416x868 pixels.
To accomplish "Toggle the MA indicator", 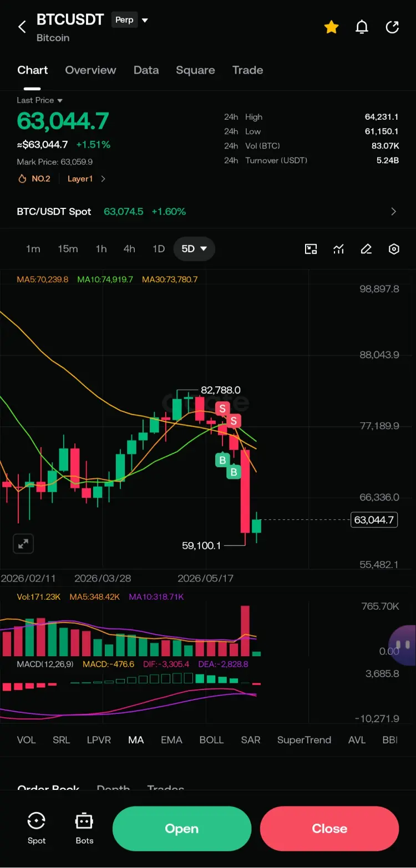I will [136, 740].
